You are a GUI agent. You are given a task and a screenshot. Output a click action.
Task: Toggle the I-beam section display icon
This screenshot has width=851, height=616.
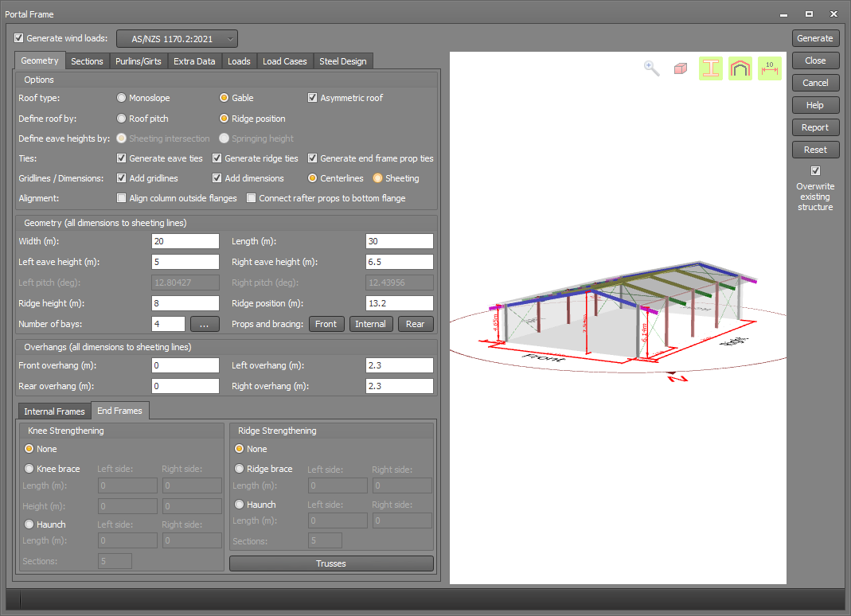point(710,68)
